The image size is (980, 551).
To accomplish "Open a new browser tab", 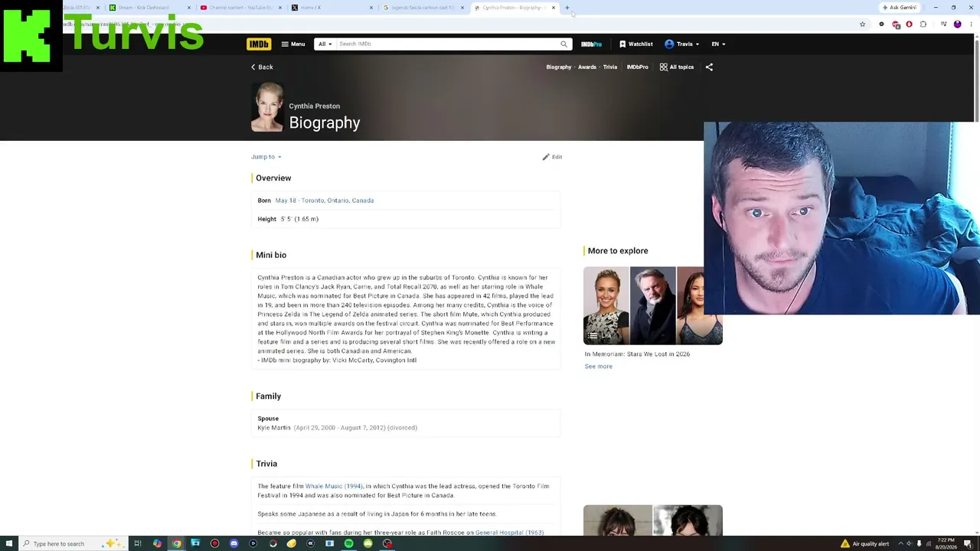I will point(567,8).
